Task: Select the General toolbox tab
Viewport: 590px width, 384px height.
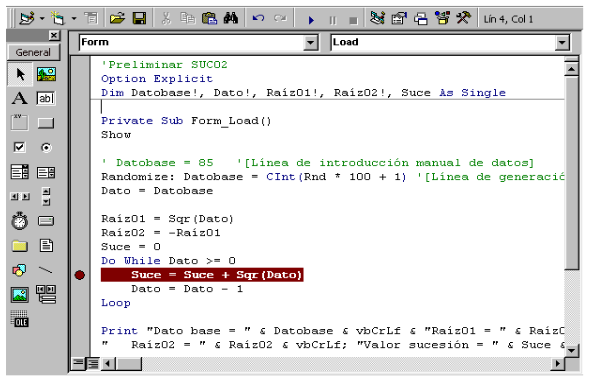Action: [x=33, y=52]
